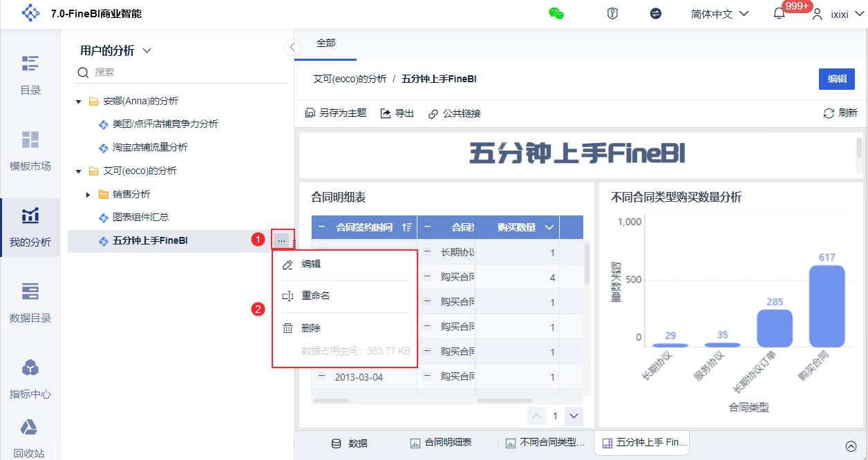Open 模板市场 in the left sidebar
The image size is (868, 460).
[x=30, y=151]
